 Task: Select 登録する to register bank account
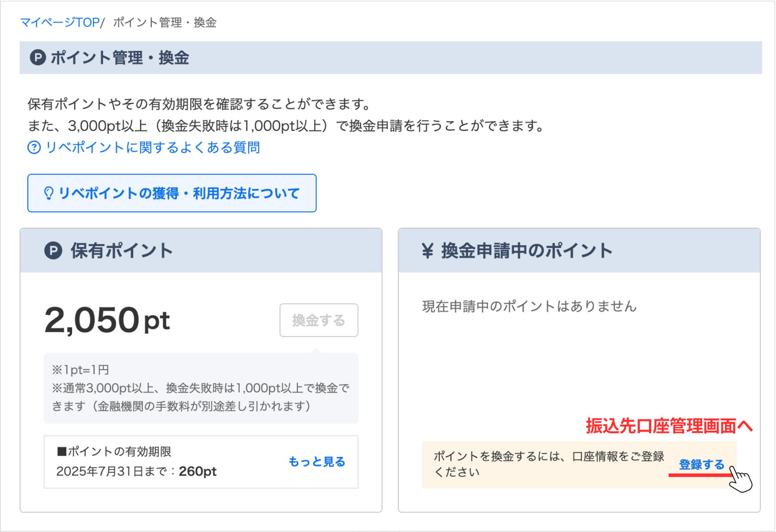(701, 465)
